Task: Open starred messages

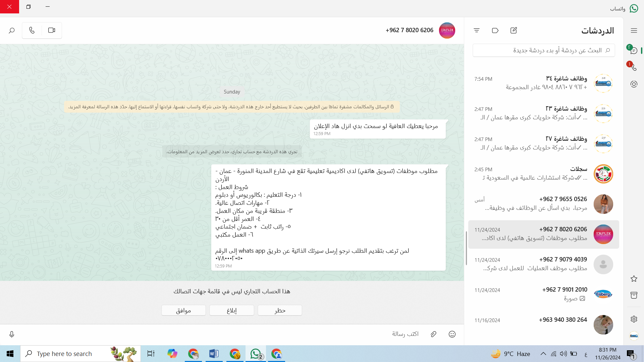Action: 634,279
